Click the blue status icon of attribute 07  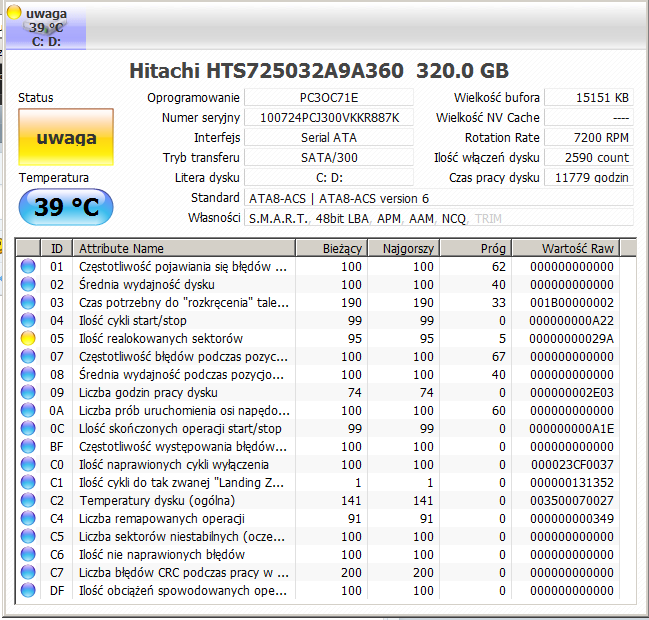(28, 356)
